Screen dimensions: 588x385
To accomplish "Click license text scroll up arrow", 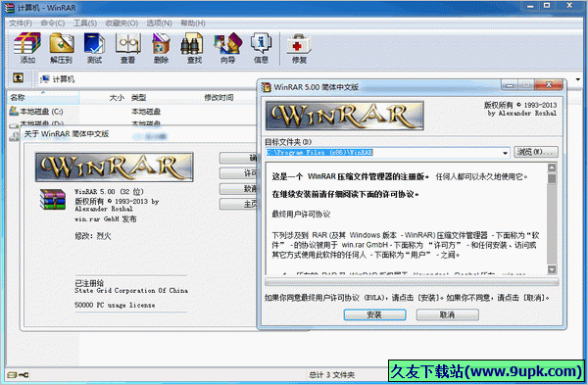I will (x=552, y=168).
